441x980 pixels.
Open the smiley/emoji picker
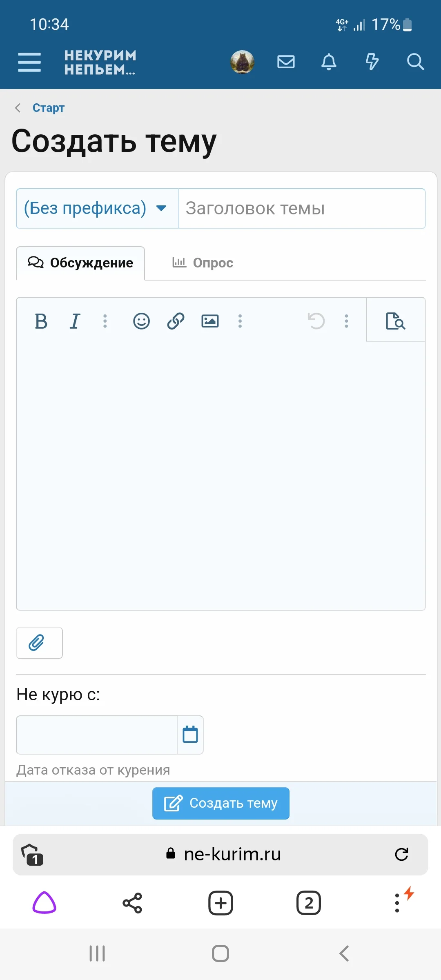(141, 321)
